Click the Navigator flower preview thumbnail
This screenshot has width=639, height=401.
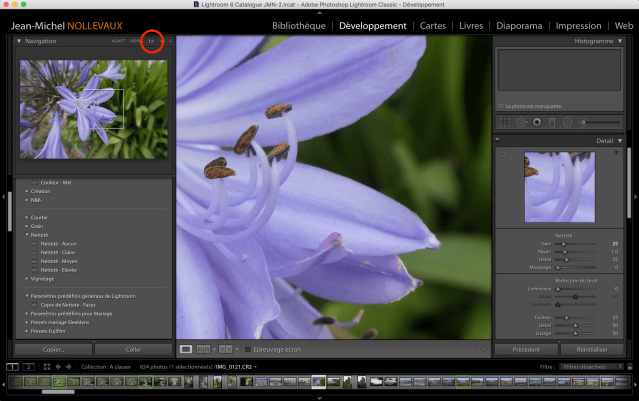pyautogui.click(x=94, y=109)
